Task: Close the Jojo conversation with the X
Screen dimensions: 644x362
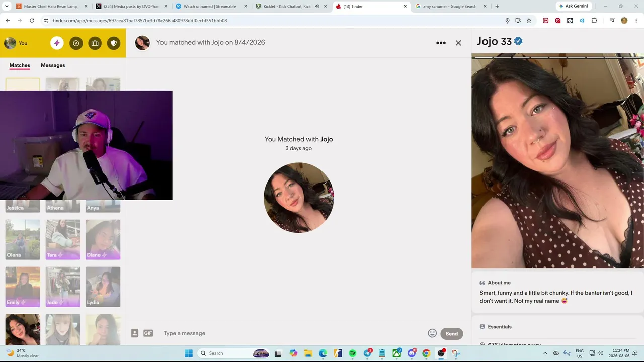Action: click(458, 43)
